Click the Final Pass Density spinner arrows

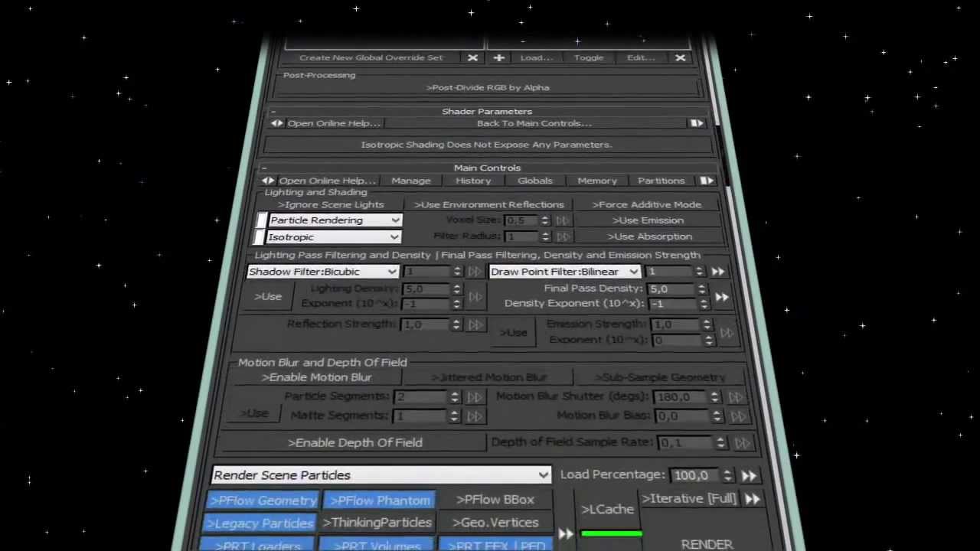point(701,289)
